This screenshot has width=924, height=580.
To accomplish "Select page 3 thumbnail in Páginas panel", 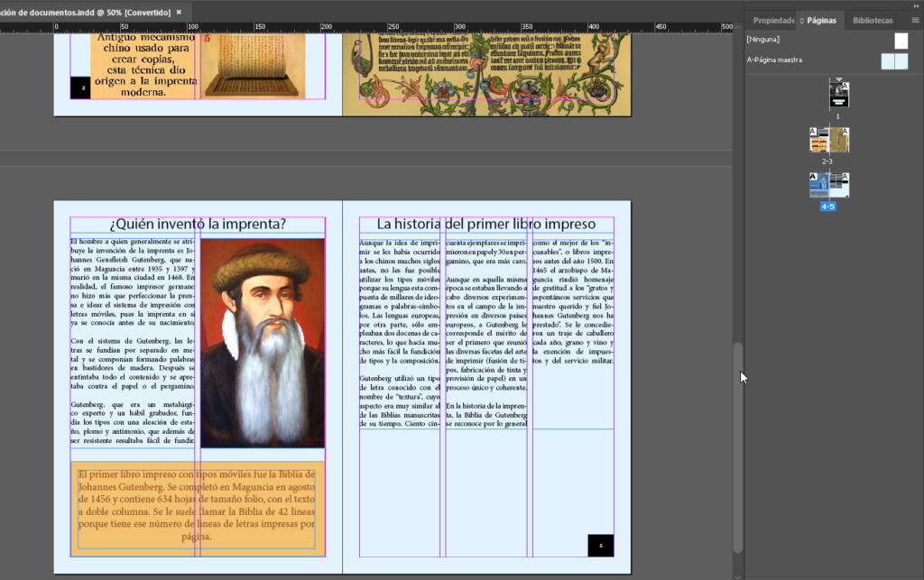I will [x=839, y=140].
